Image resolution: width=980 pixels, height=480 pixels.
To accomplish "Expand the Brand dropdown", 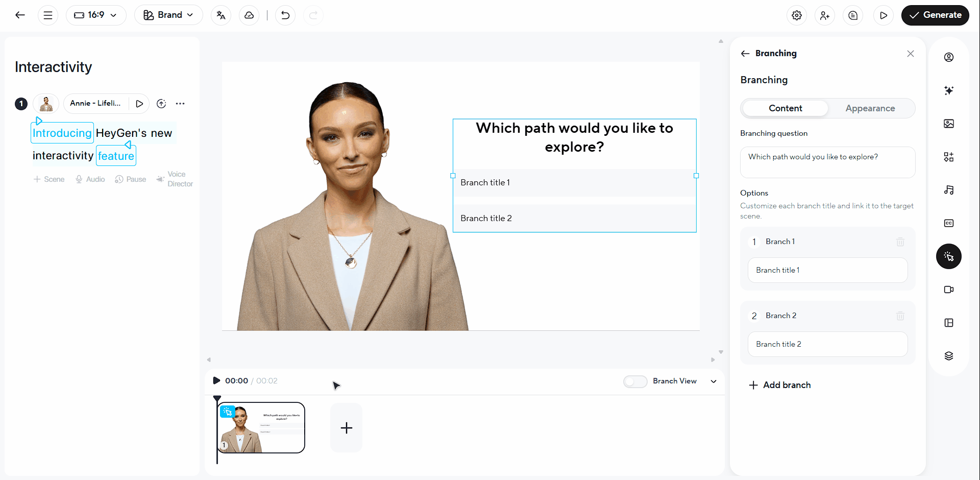I will click(x=168, y=15).
